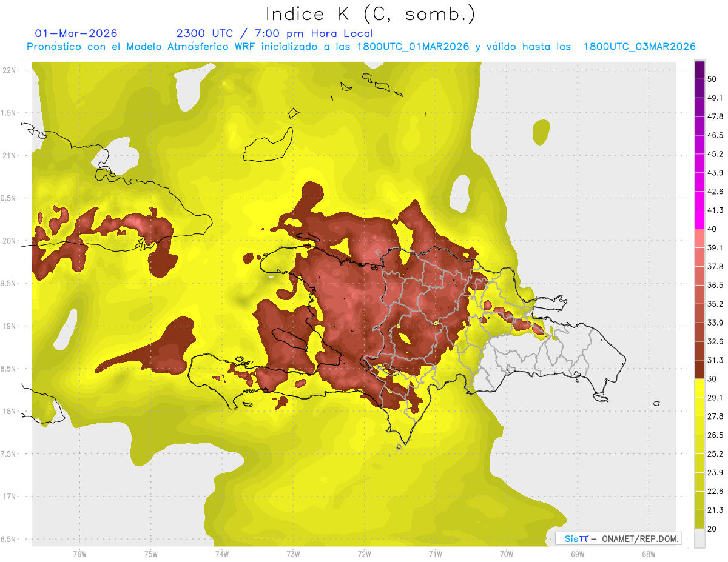Click the "74W" longitude axis label
The image size is (728, 562).
click(x=221, y=554)
